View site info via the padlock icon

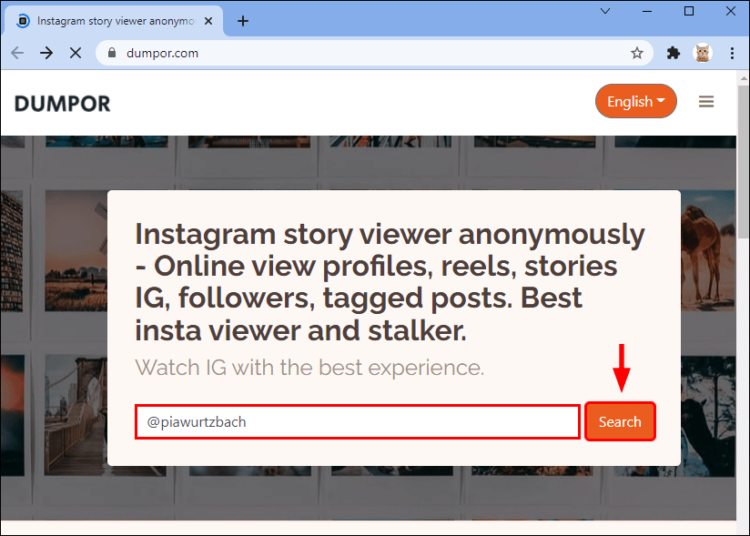pyautogui.click(x=111, y=53)
